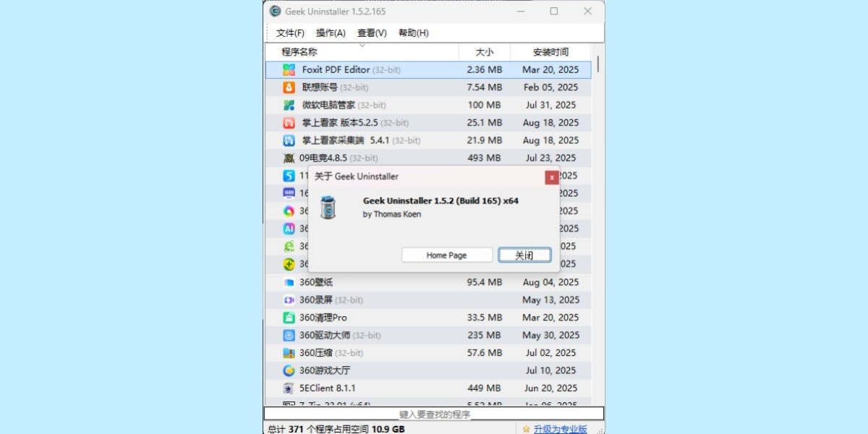Click the 360驱动大师 icon

[x=289, y=335]
